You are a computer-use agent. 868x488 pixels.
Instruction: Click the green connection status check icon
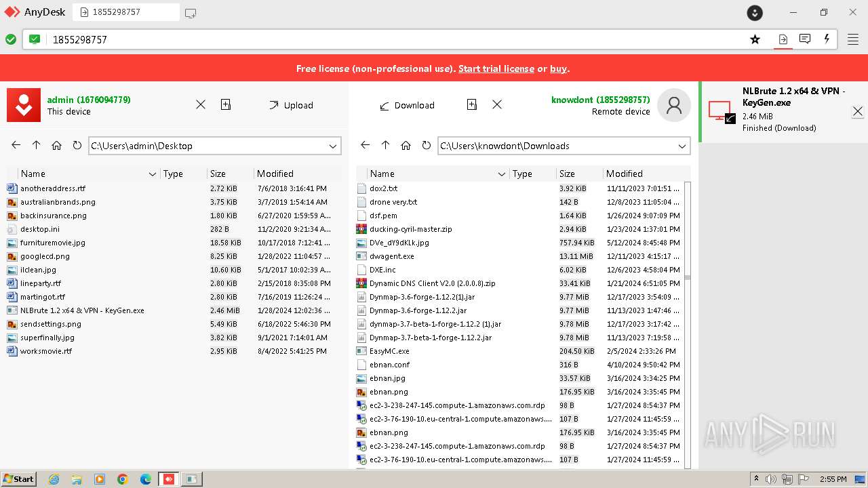click(x=11, y=39)
